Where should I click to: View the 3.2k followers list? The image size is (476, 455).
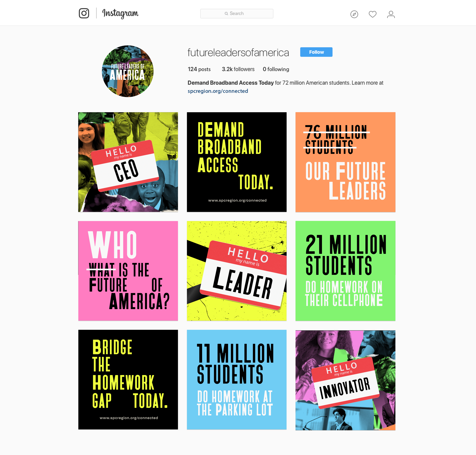pos(238,69)
